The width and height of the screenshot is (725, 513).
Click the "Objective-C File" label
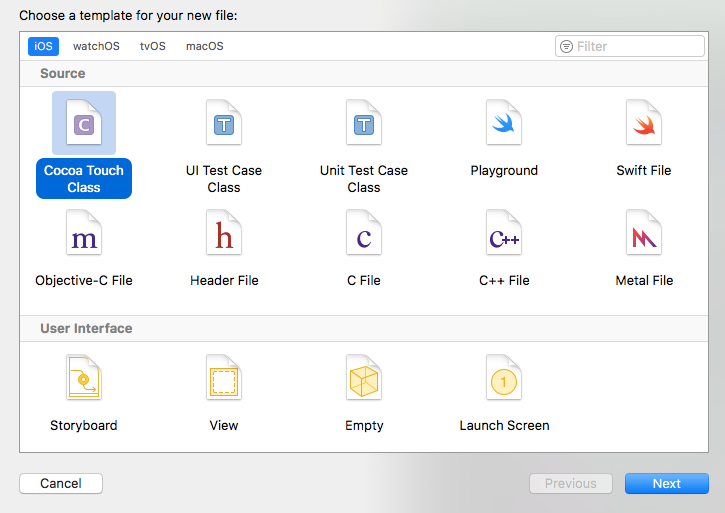[84, 280]
